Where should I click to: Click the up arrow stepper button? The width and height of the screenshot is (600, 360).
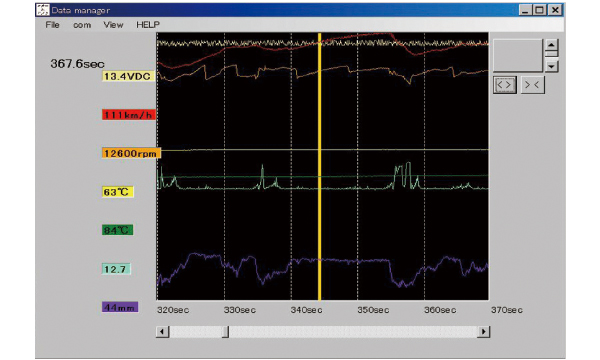point(551,45)
